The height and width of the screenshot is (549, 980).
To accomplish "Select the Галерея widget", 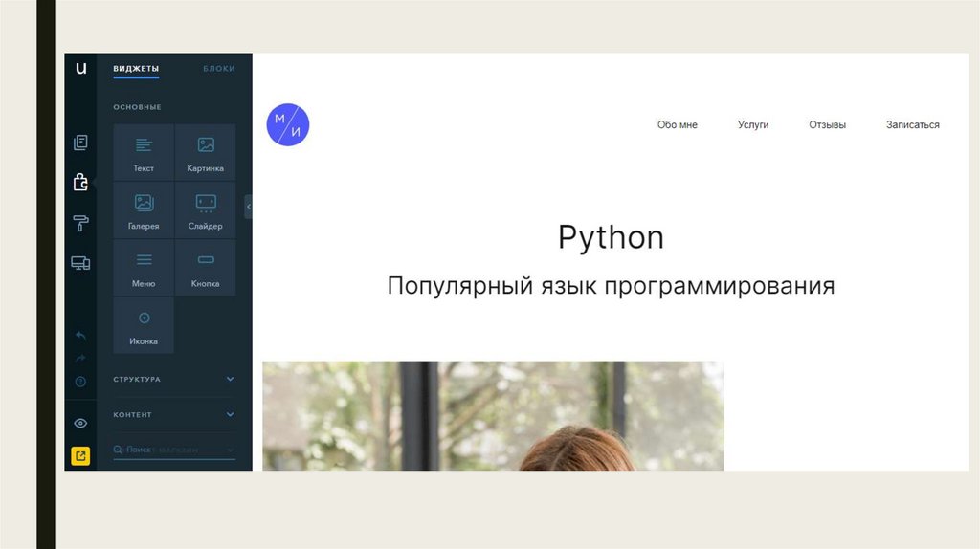I will (x=144, y=210).
